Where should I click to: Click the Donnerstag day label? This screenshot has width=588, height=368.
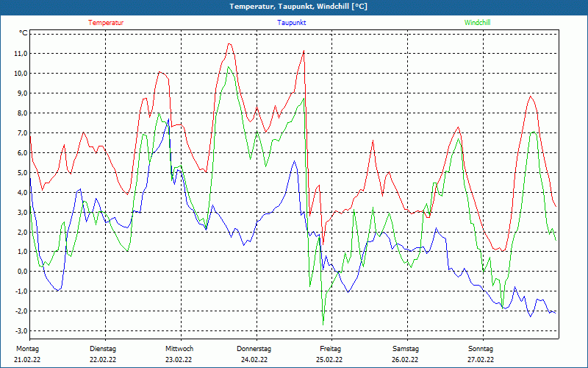click(254, 349)
